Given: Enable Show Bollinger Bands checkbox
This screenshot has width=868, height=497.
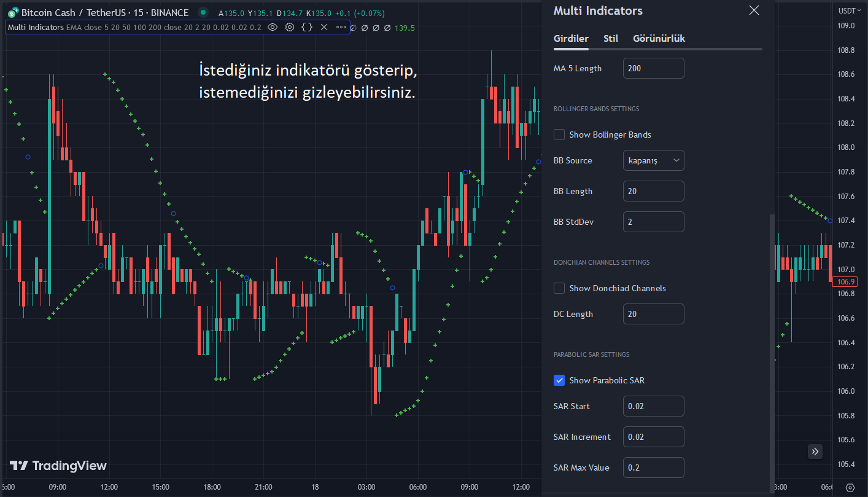Looking at the screenshot, I should (559, 135).
